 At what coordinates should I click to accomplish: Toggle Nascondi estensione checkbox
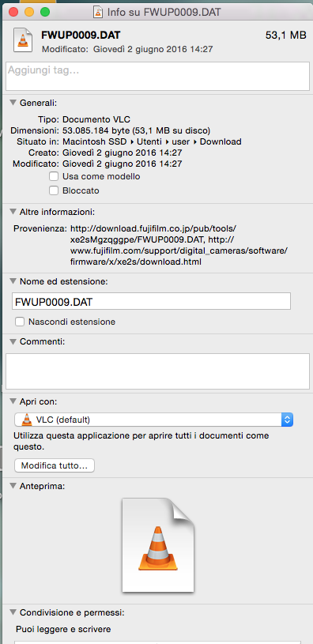point(19,322)
